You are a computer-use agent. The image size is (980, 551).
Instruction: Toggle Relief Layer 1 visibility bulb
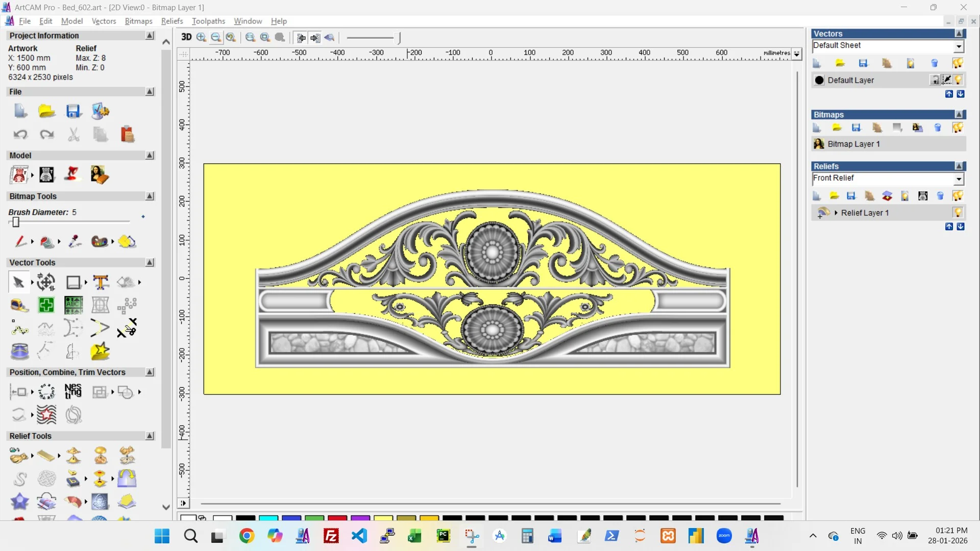(958, 213)
